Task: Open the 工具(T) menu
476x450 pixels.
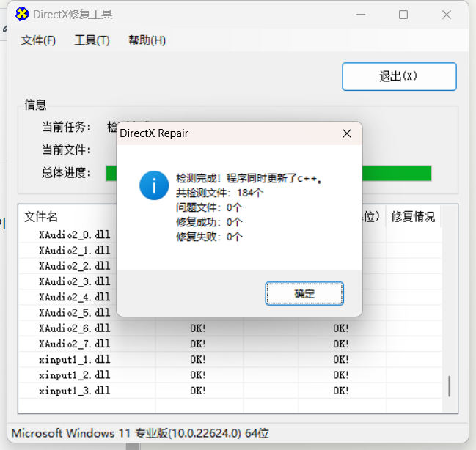Action: point(92,40)
